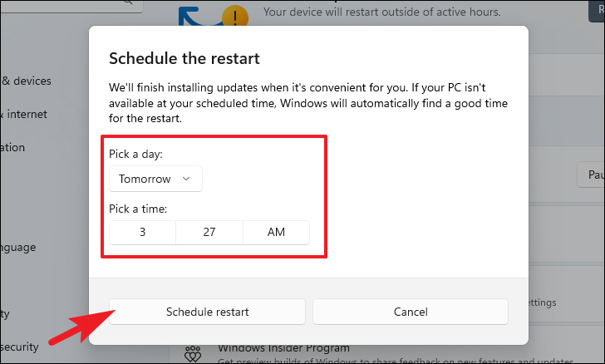The height and width of the screenshot is (364, 605).
Task: Open Windows Insider Program entry
Action: tap(283, 348)
